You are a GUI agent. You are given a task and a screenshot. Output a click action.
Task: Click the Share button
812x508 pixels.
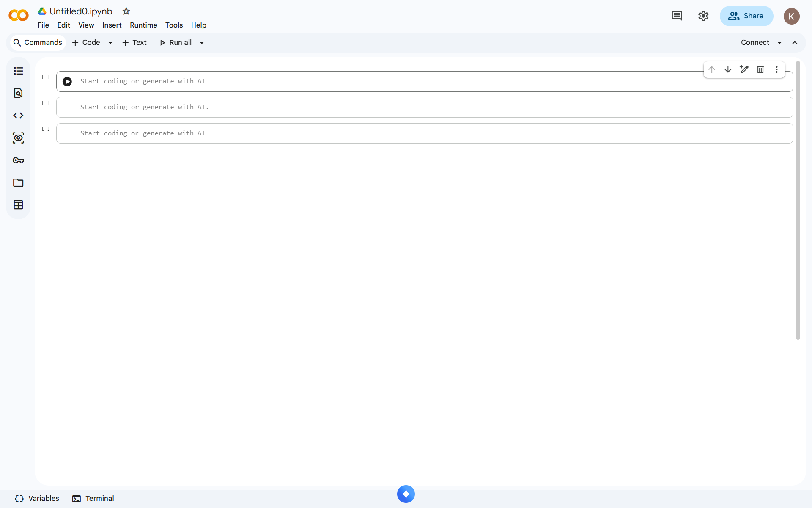click(746, 16)
